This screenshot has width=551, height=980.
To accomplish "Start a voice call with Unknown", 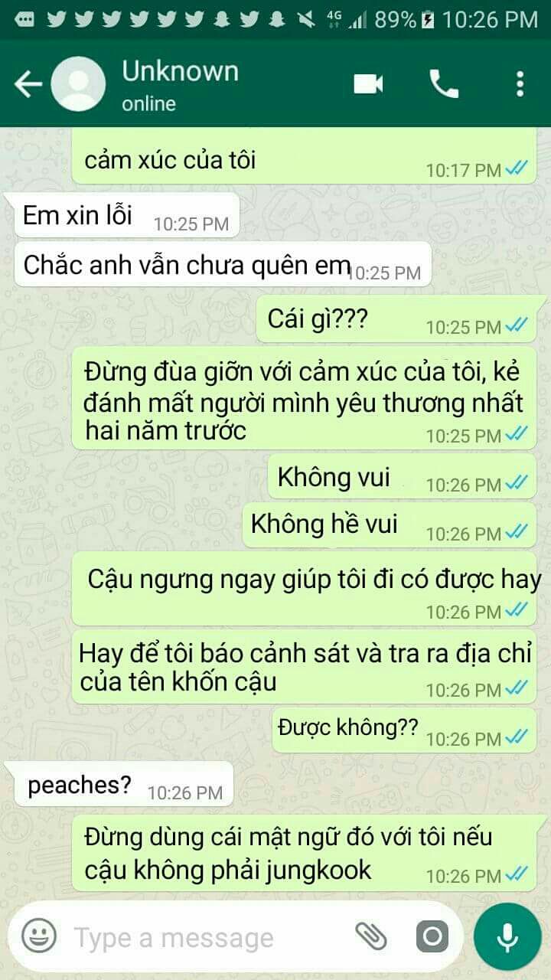I will (x=444, y=83).
